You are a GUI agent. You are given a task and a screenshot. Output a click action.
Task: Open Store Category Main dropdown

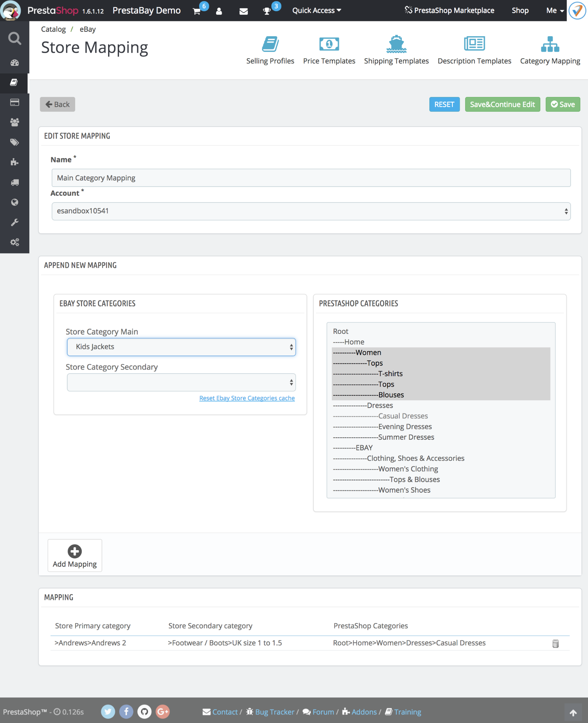(181, 347)
